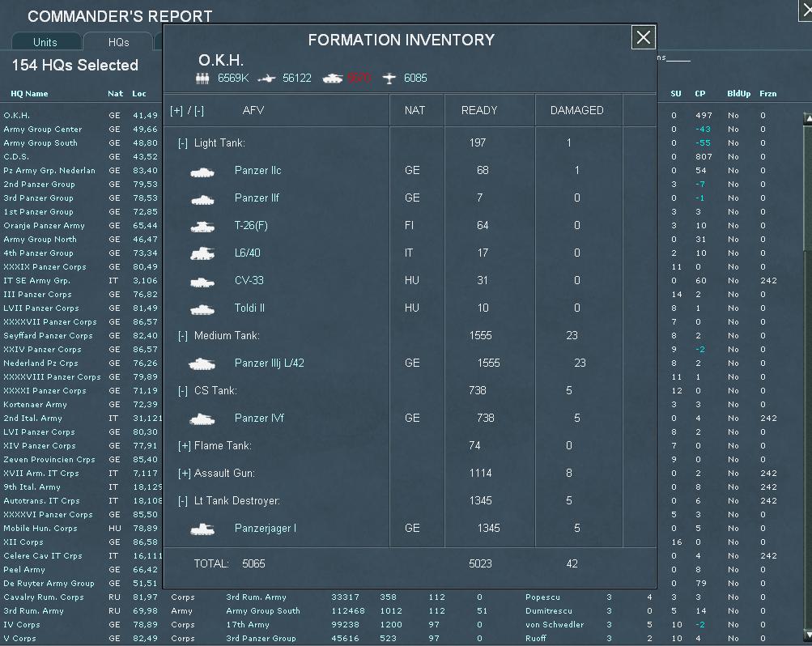The width and height of the screenshot is (812, 646).
Task: Switch to the HQs tab
Action: (x=118, y=42)
